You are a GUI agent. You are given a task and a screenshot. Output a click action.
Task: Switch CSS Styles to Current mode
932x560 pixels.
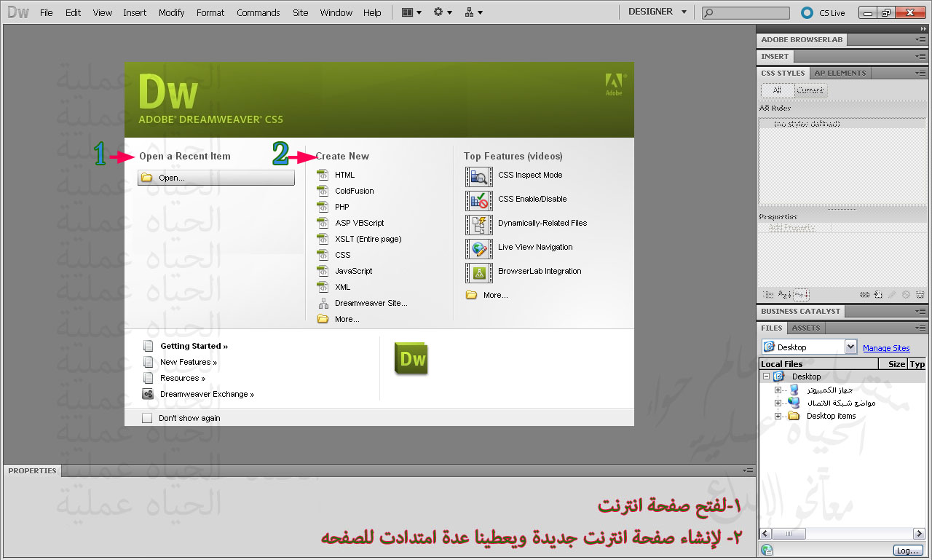coord(810,90)
